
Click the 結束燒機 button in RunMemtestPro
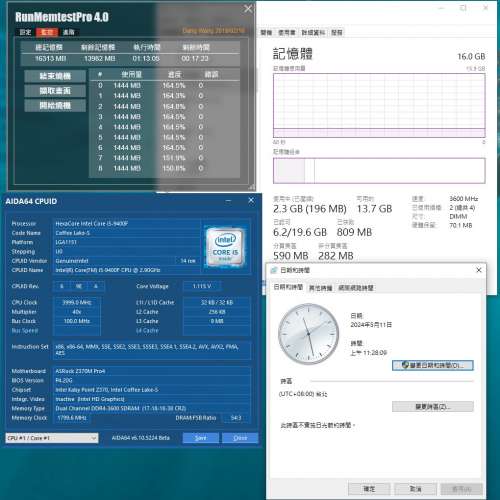point(55,76)
